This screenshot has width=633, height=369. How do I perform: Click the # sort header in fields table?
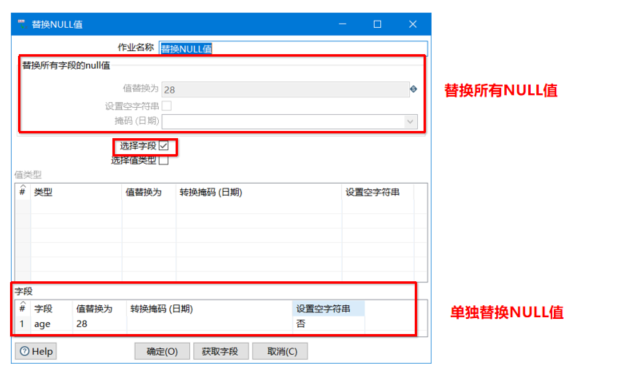[23, 308]
